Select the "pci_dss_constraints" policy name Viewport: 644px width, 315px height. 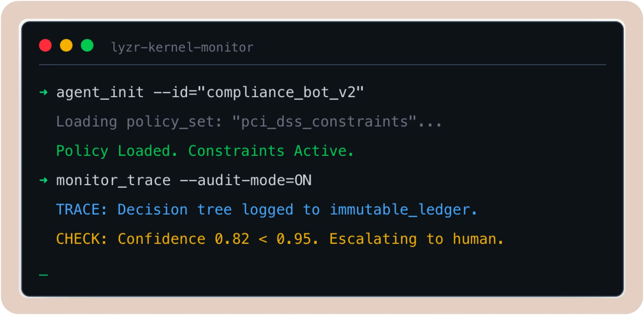pyautogui.click(x=324, y=122)
